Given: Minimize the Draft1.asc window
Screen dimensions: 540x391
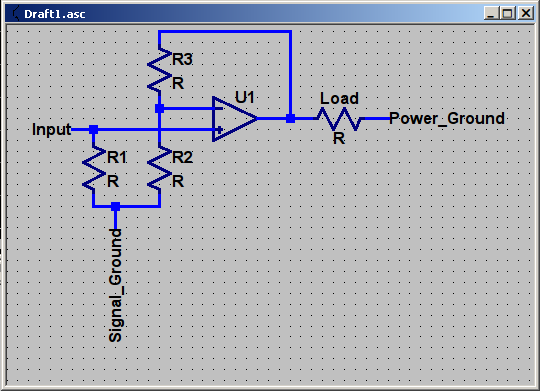Looking at the screenshot, I should [491, 13].
